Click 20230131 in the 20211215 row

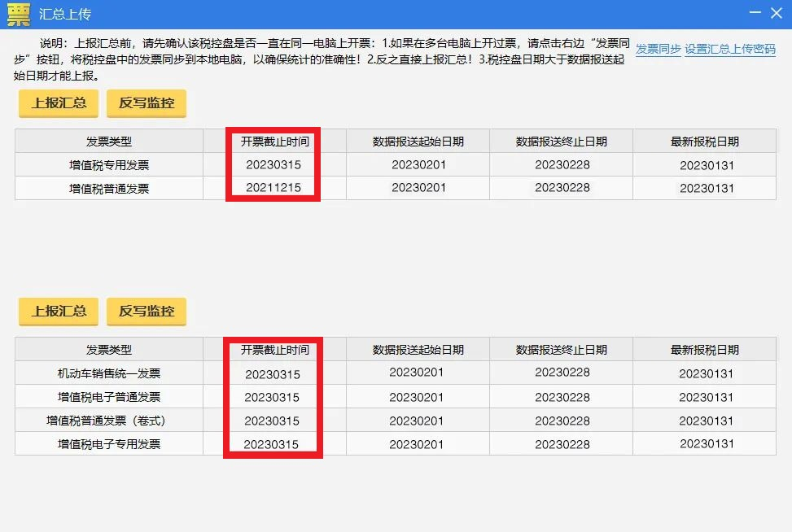pos(707,188)
